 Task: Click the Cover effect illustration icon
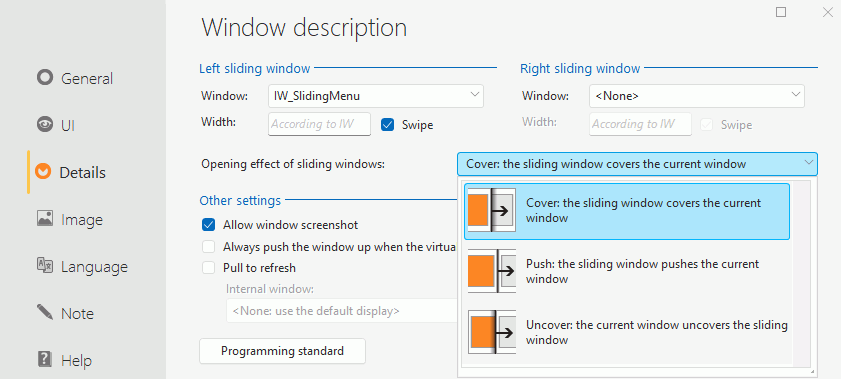tap(492, 210)
